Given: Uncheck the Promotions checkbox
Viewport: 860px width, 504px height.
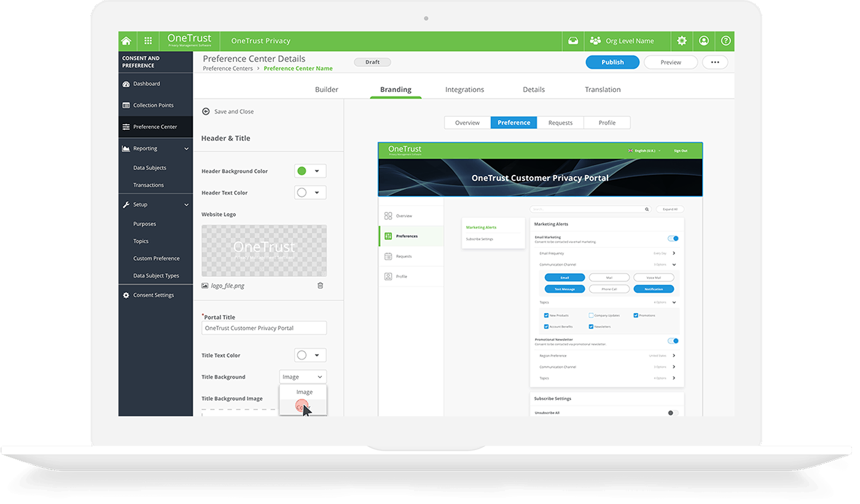Looking at the screenshot, I should point(636,316).
